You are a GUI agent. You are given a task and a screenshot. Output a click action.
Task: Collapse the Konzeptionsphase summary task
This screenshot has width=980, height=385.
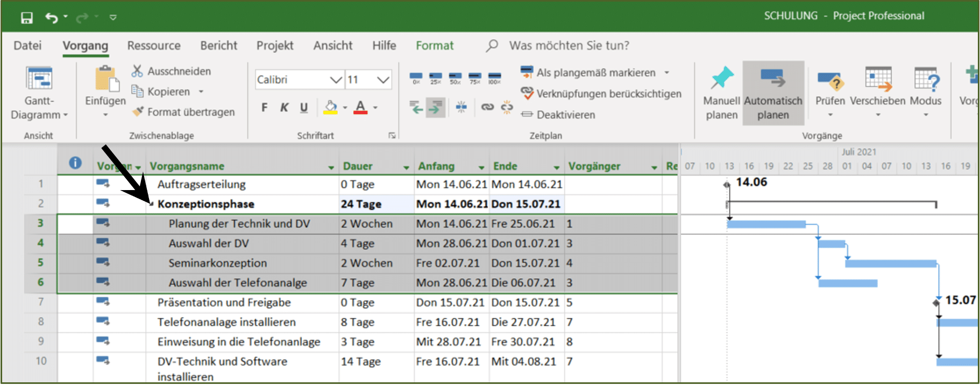[152, 204]
